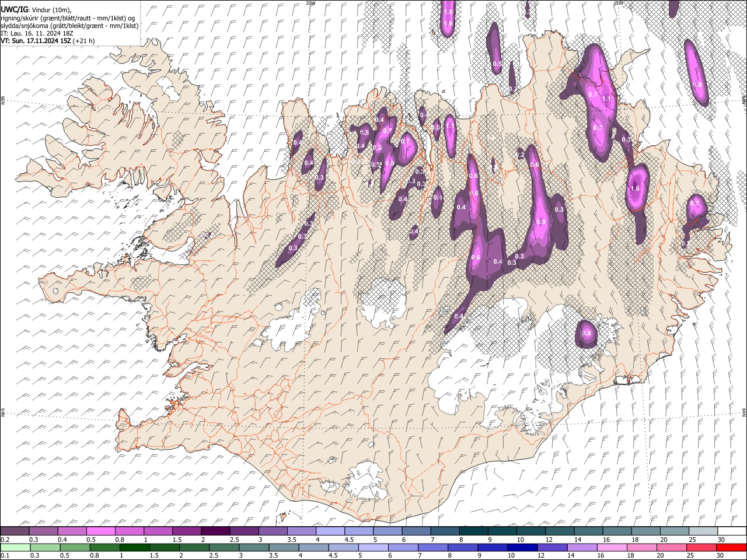The width and height of the screenshot is (747, 560).
Task: Select the rain scale swatch between 3 and 3.5
Action: click(254, 547)
